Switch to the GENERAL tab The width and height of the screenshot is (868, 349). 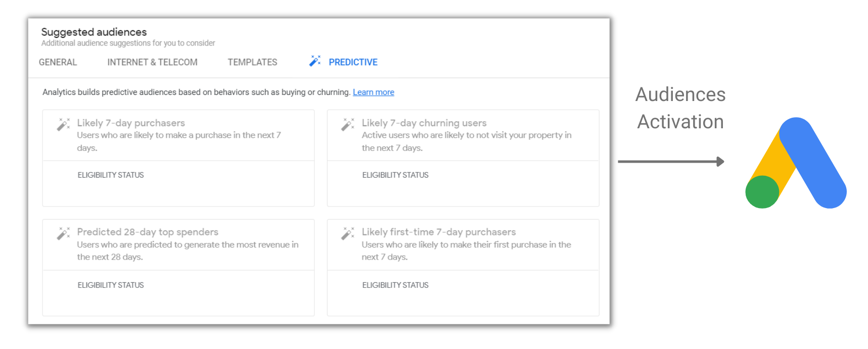pos(58,62)
